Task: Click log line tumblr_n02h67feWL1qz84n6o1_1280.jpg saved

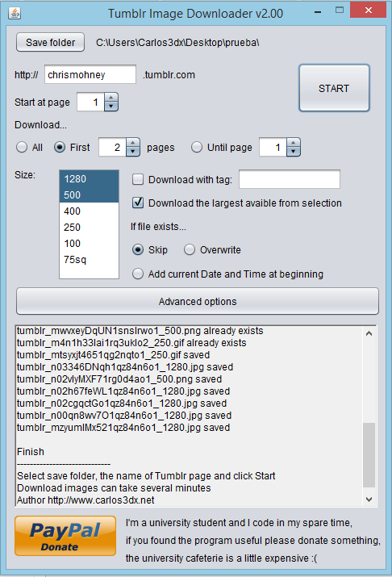Action: click(123, 391)
